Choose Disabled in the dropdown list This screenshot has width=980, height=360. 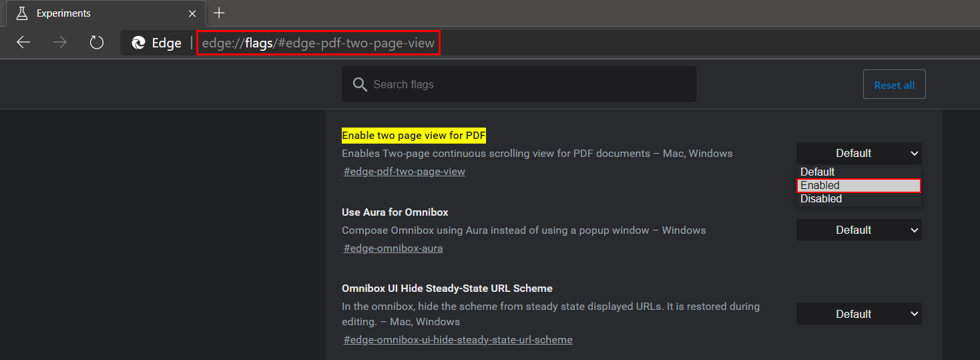859,199
